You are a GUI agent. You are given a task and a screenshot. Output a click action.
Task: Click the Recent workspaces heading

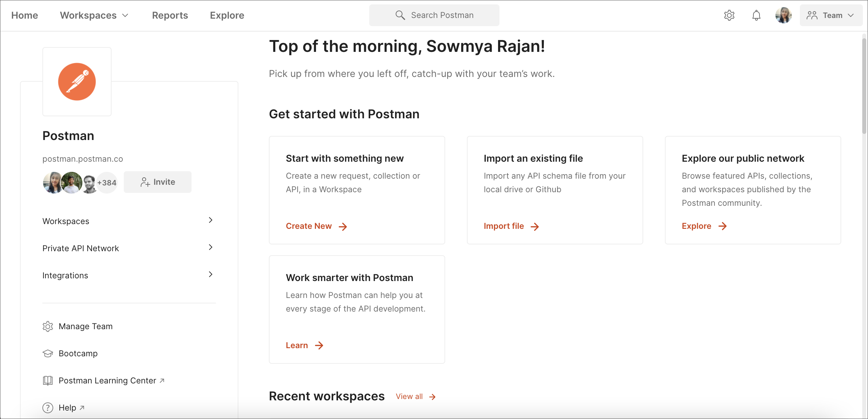327,396
